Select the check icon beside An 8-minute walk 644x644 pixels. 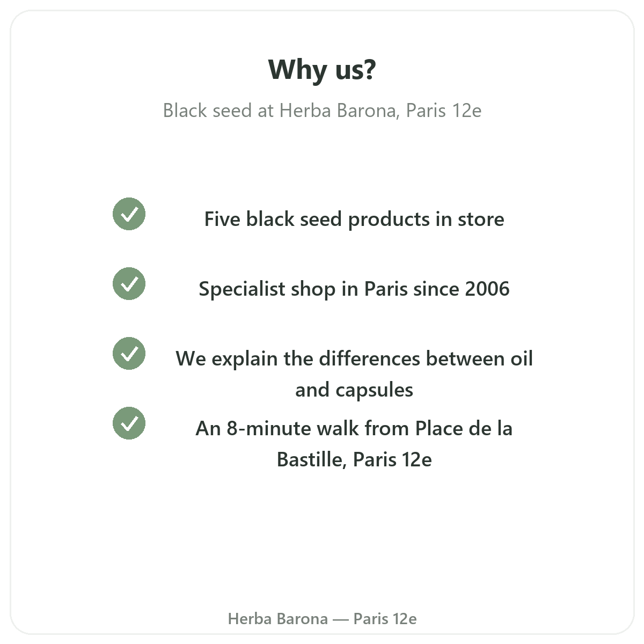129,423
